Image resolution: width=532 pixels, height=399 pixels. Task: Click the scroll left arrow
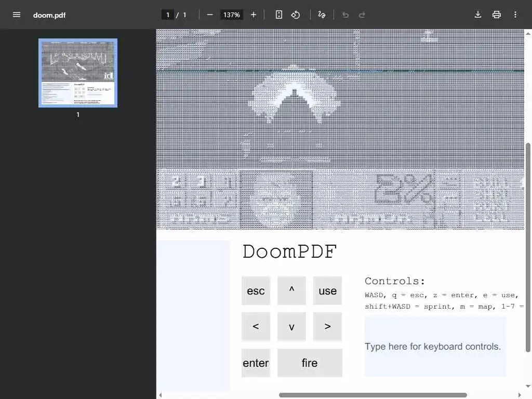pos(161,395)
